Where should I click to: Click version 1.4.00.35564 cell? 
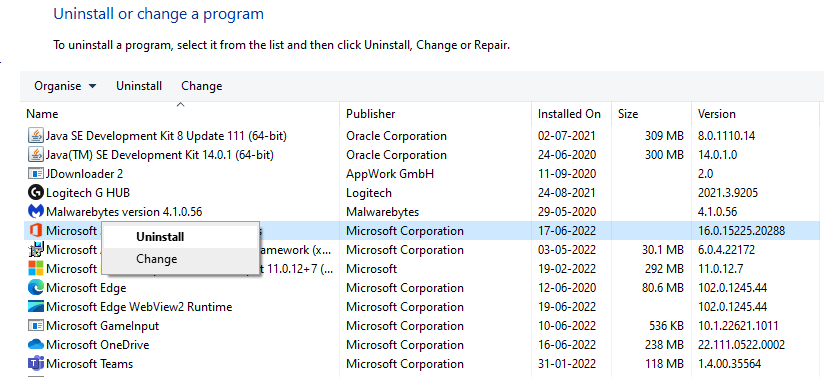pos(729,363)
